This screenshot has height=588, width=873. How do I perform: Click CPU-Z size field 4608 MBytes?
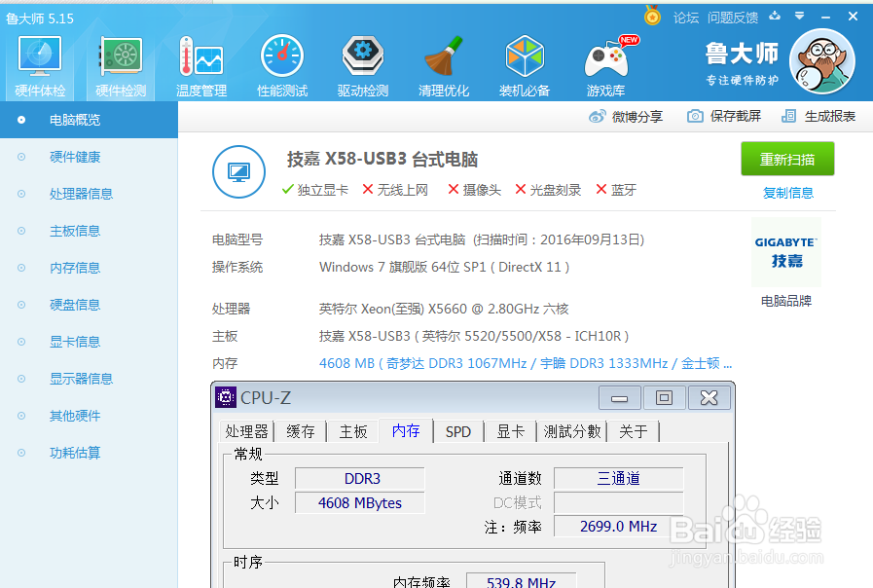tap(360, 502)
